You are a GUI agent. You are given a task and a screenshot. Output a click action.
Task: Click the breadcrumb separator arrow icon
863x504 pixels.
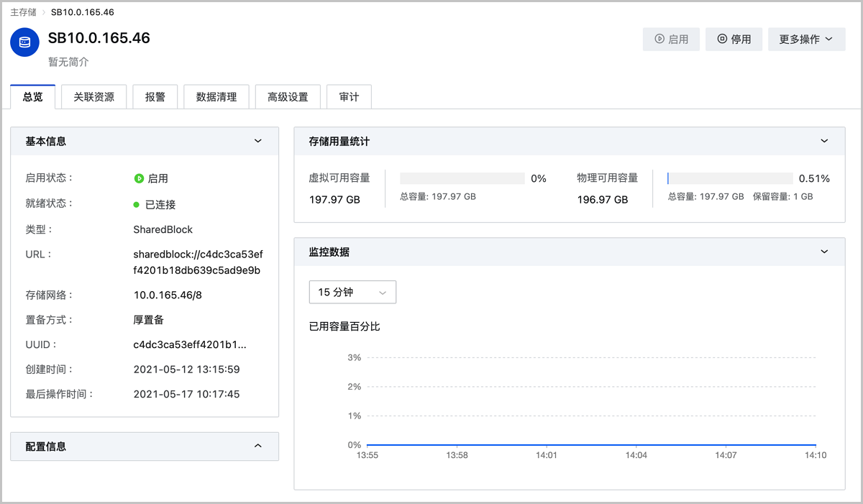pos(44,12)
